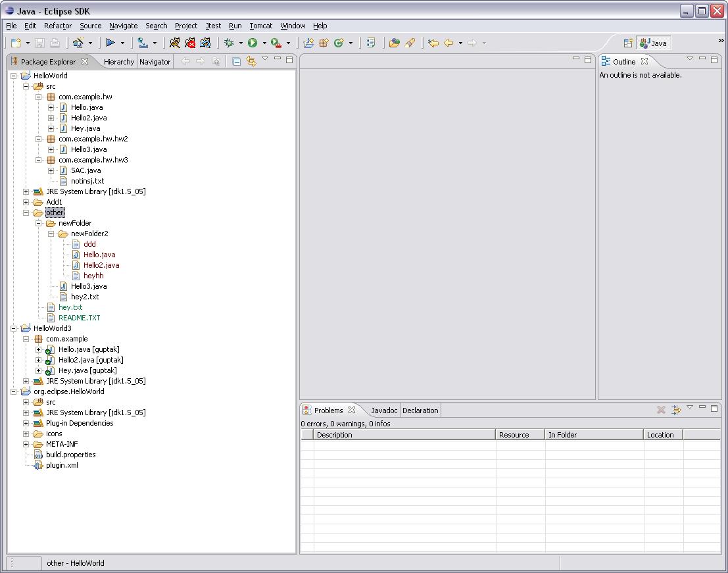Viewport: 728px width, 573px height.
Task: Select Hey.java [guptak] in HelloWorld3
Action: (87, 370)
